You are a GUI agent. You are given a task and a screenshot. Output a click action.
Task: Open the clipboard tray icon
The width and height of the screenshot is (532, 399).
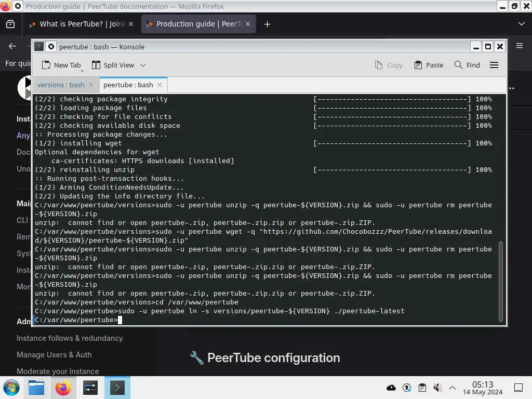point(422,388)
